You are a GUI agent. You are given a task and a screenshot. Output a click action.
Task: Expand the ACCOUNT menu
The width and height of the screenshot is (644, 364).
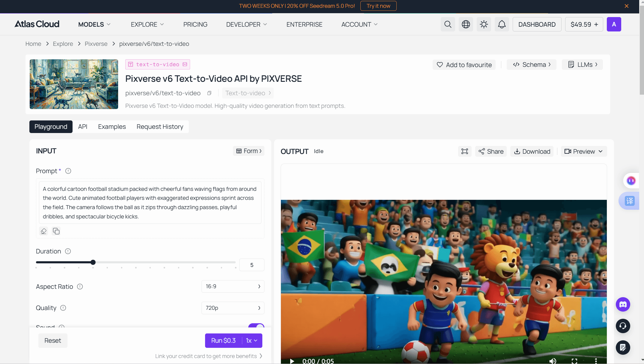pos(359,24)
